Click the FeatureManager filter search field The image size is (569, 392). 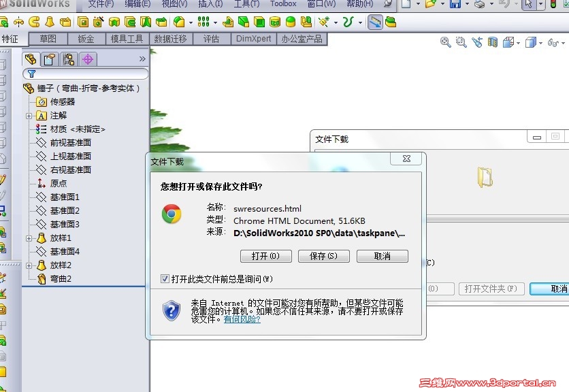click(85, 73)
